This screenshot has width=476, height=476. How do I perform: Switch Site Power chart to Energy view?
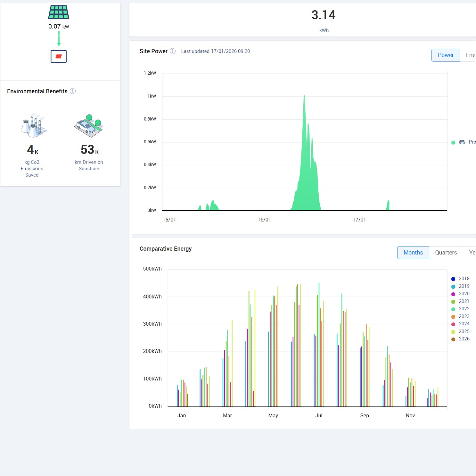point(470,55)
